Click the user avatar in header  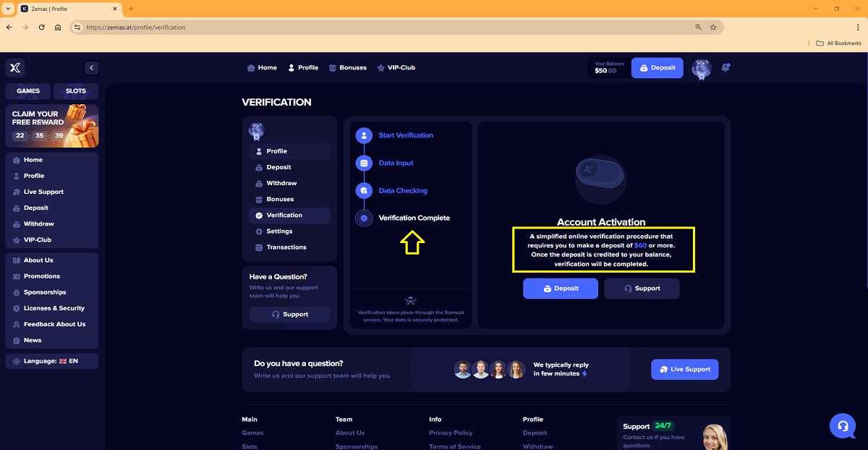(x=701, y=69)
